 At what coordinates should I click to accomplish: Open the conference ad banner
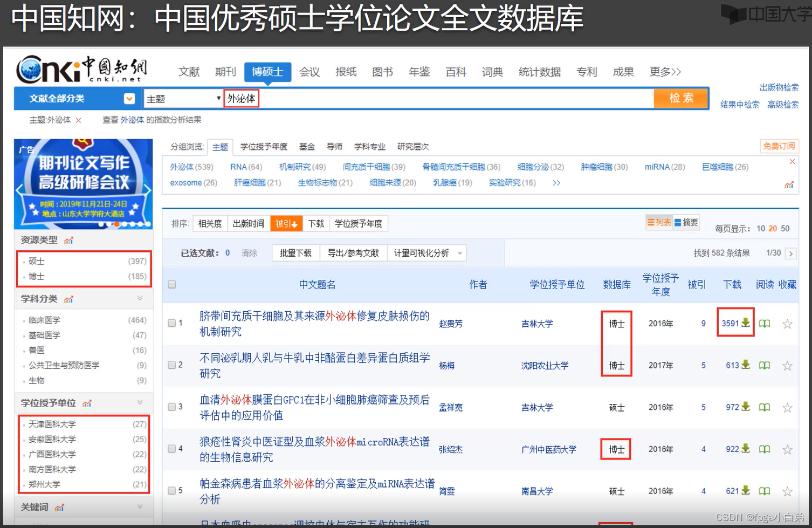(x=84, y=184)
